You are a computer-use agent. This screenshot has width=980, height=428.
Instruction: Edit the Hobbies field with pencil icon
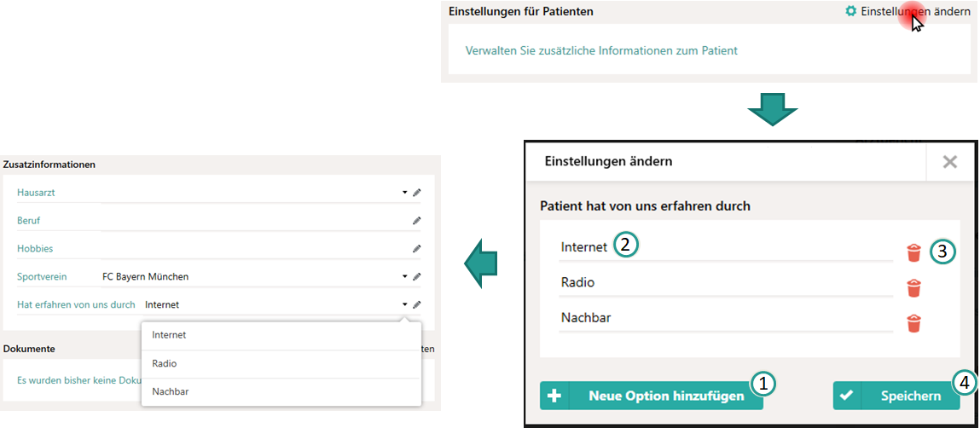(417, 248)
